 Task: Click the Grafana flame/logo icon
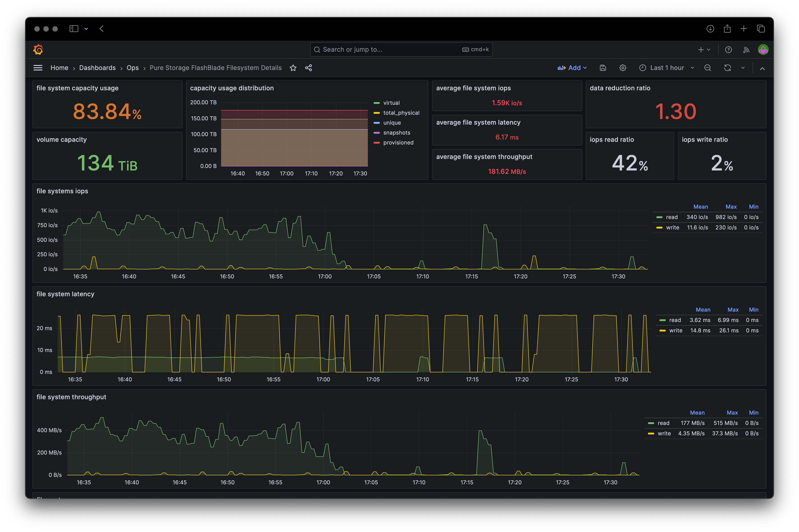point(37,49)
